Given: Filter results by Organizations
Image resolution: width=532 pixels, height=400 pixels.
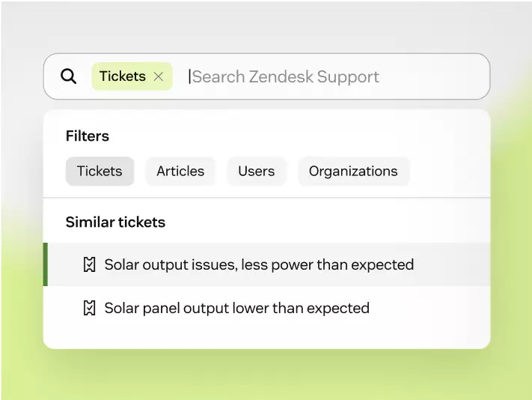Looking at the screenshot, I should click(x=353, y=171).
